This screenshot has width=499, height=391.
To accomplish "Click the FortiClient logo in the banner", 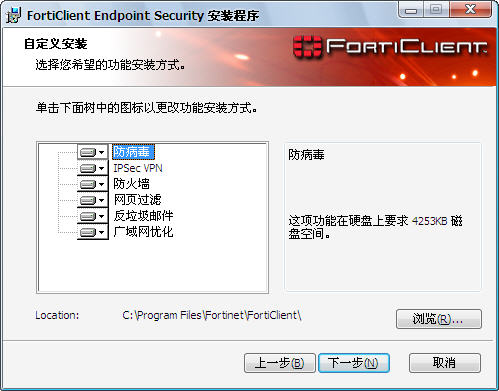I will click(x=390, y=46).
